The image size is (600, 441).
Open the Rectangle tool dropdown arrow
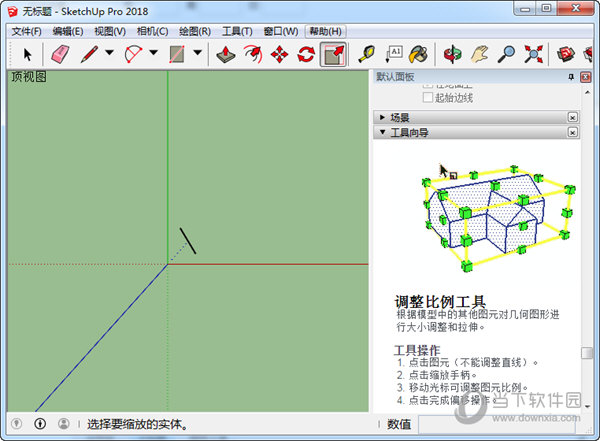click(x=197, y=52)
